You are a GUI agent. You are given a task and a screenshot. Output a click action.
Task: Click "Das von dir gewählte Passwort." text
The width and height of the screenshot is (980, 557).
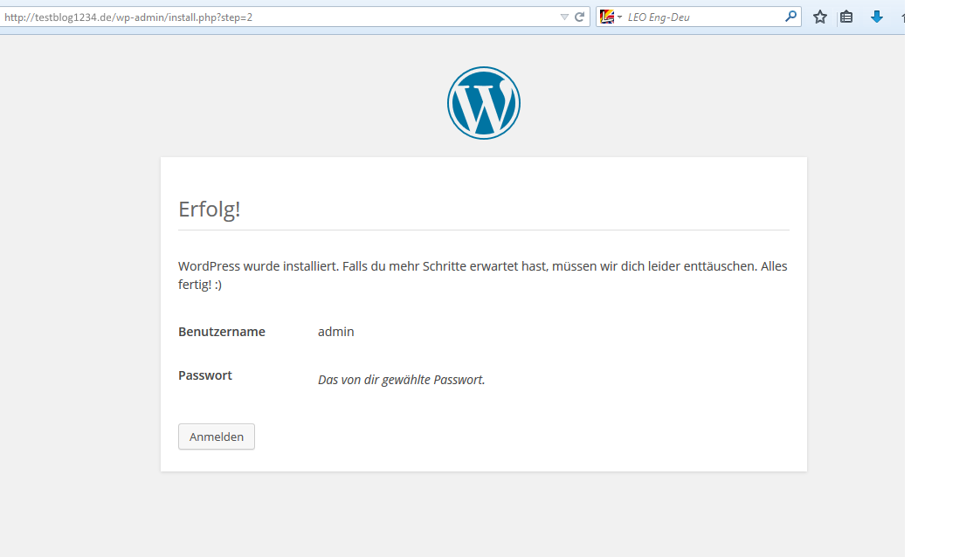tap(401, 380)
